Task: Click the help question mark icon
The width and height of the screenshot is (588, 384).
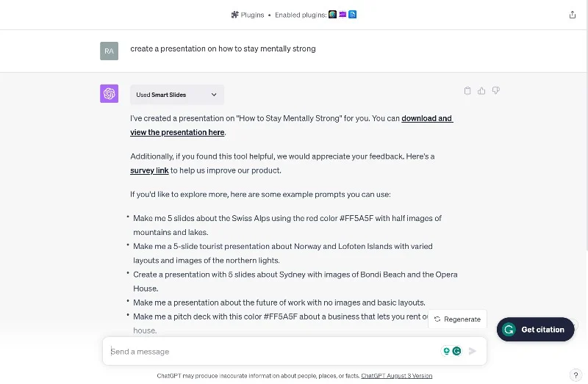Action: (576, 375)
